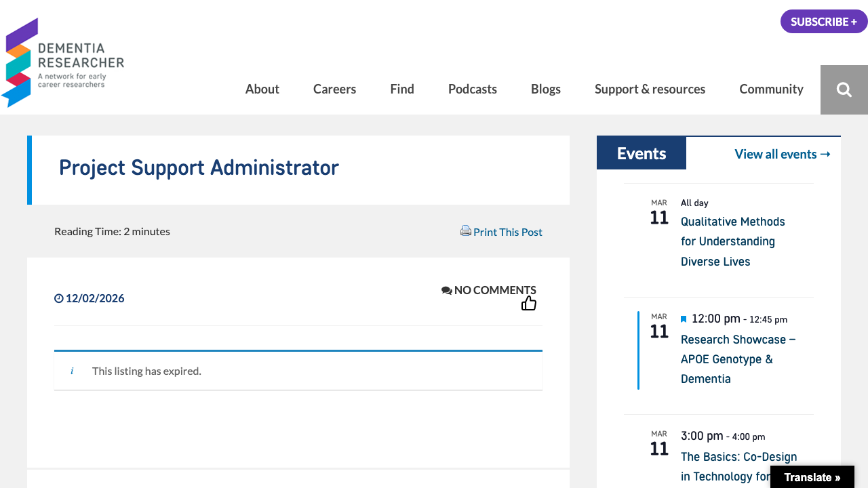
Task: Click the 12/02/2026 date link
Action: pos(95,298)
